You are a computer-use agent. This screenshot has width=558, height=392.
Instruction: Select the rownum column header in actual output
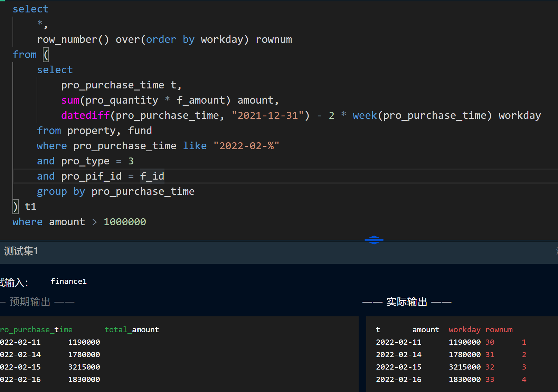coord(499,329)
